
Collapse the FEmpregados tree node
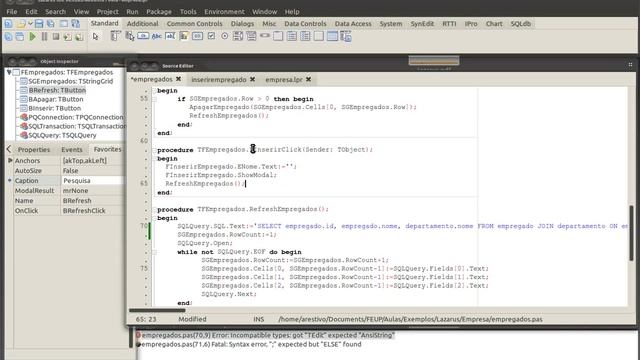tap(9, 72)
